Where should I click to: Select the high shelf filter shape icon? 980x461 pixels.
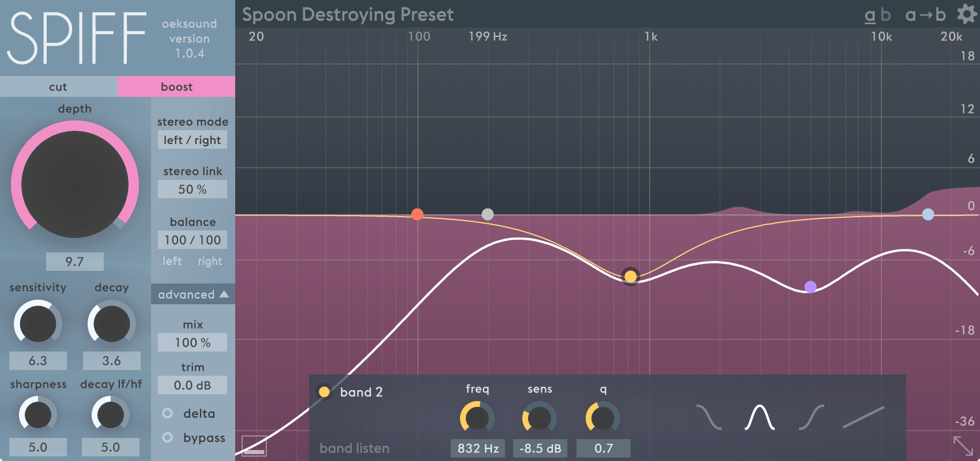pyautogui.click(x=811, y=417)
